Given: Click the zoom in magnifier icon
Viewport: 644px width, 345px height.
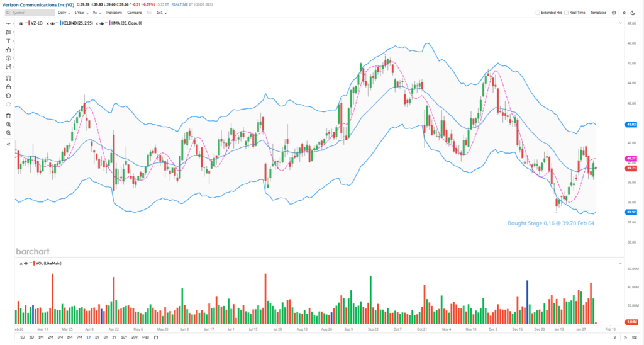Looking at the screenshot, I should (8, 124).
